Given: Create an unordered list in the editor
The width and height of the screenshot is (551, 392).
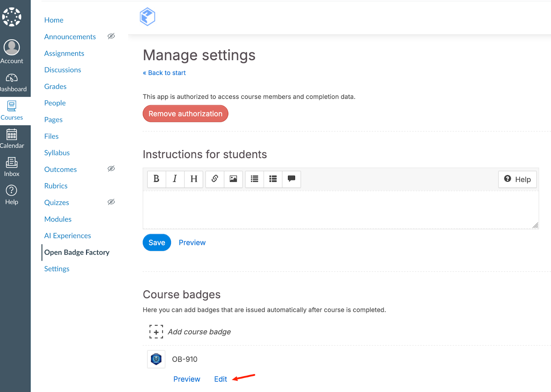Looking at the screenshot, I should click(254, 179).
